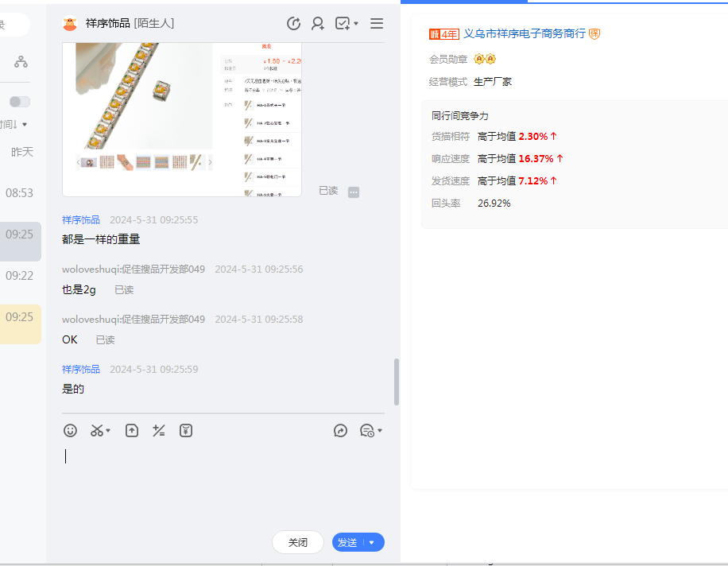The image size is (728, 566).
Task: Open the sort-by-time dropdown in sidebar
Action: pos(14,124)
